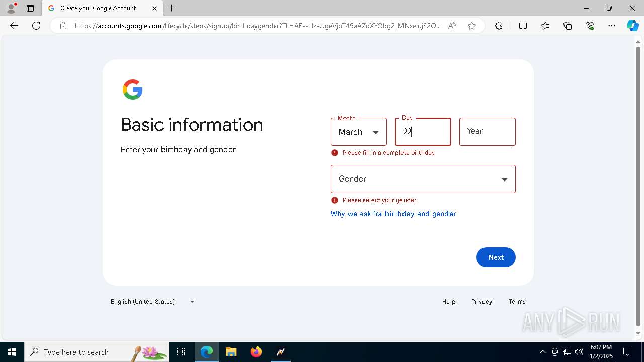This screenshot has height=362, width=644.
Task: Close the Create your Google Account tab
Action: (154, 8)
